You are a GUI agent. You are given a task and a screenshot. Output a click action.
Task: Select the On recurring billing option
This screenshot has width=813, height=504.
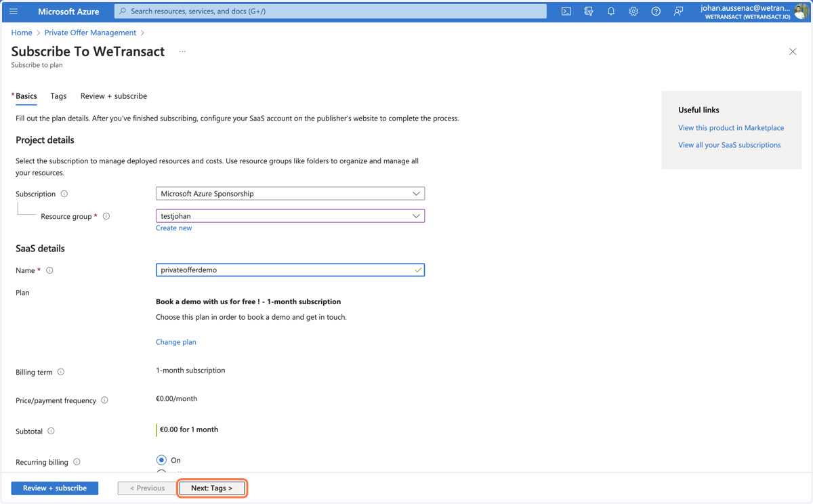click(161, 460)
